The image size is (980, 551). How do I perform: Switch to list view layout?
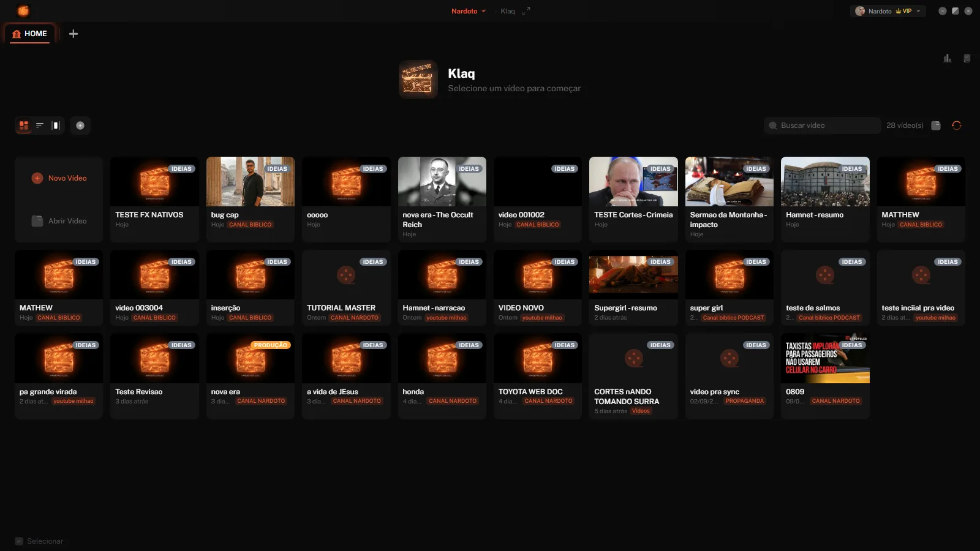[x=40, y=126]
